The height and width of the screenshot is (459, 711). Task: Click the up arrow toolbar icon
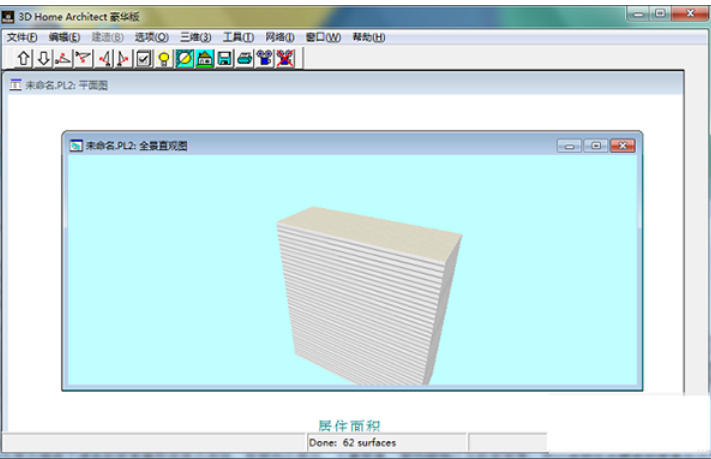click(x=24, y=58)
